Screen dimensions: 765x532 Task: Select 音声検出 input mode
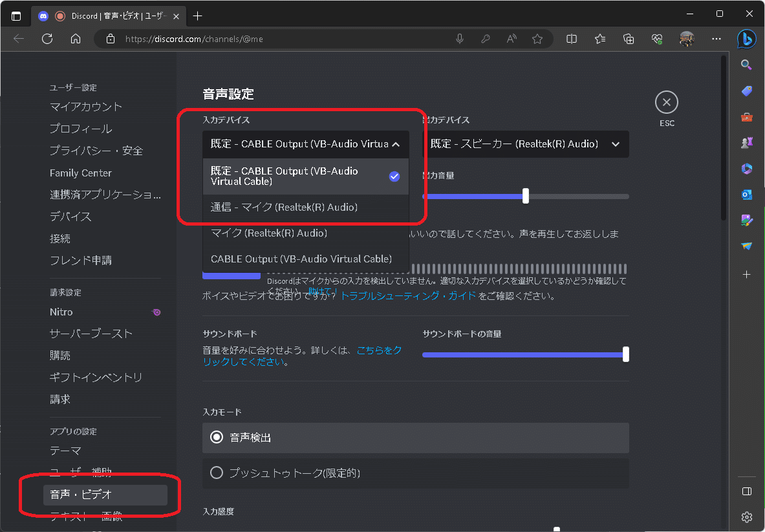coord(416,438)
